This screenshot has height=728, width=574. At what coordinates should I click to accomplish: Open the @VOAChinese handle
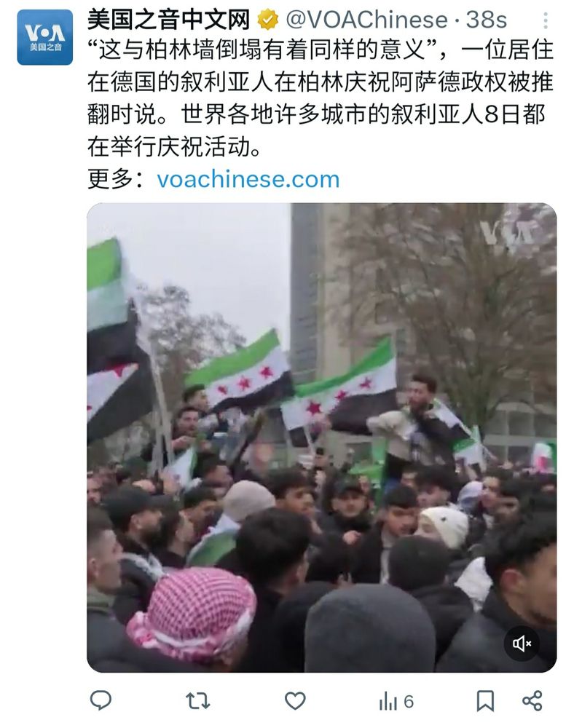click(x=366, y=20)
